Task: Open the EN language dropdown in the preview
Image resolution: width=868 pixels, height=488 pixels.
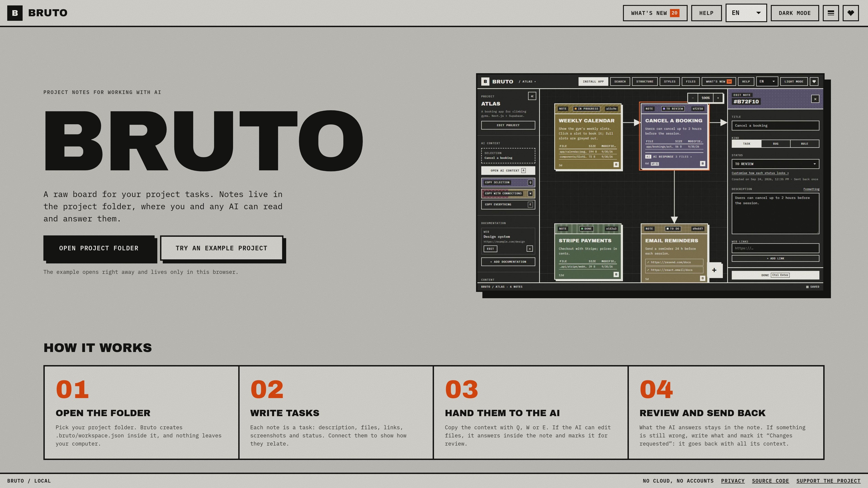Action: pyautogui.click(x=767, y=82)
